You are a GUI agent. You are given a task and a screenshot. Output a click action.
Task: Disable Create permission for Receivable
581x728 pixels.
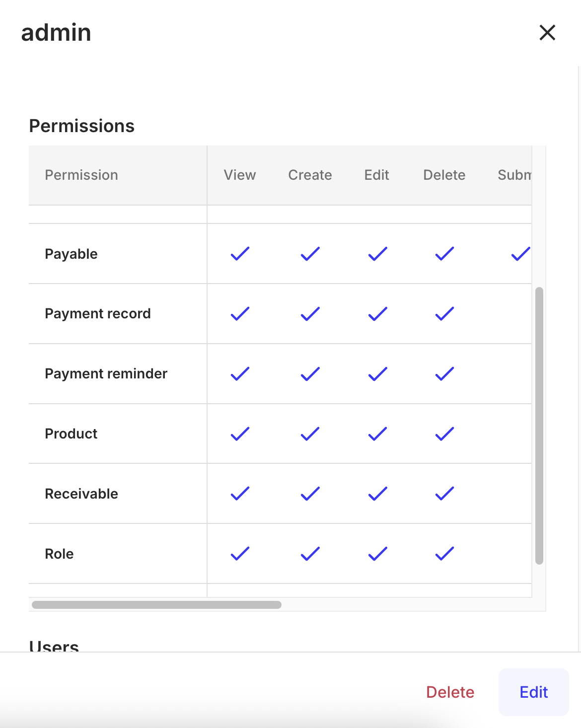309,494
